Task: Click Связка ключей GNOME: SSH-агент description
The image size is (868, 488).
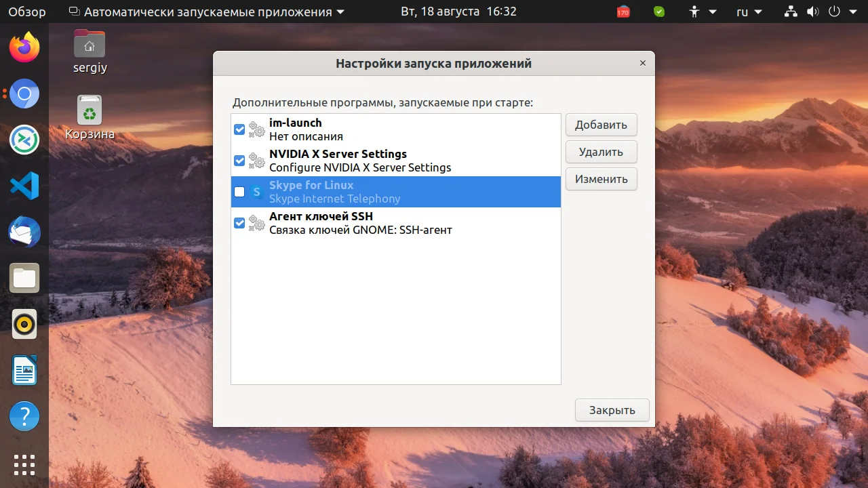Action: pos(361,230)
